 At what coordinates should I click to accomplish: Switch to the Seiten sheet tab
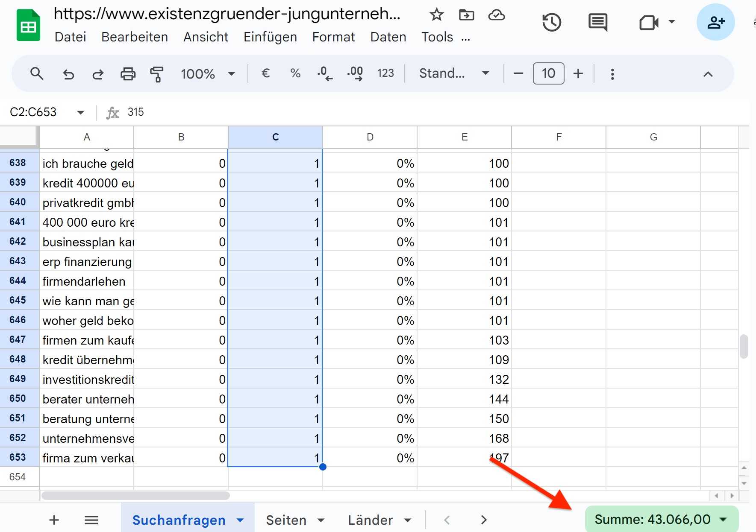tap(286, 520)
